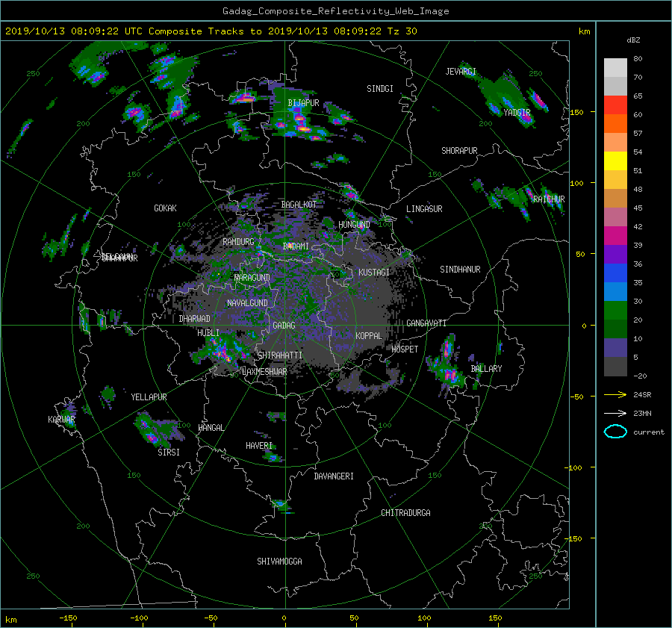Pick the bright green 20 dBZ swatch
This screenshot has width=672, height=628.
[x=615, y=311]
